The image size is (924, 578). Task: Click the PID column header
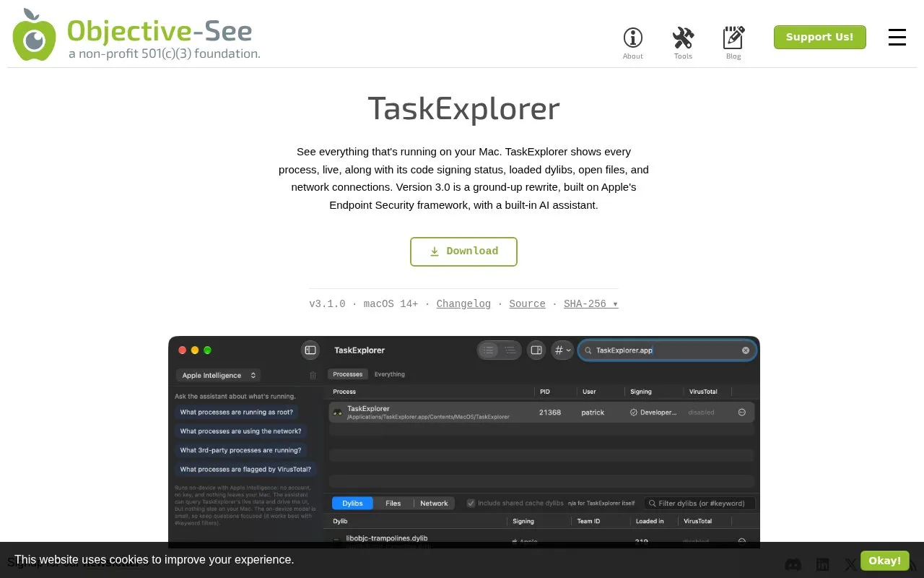[545, 392]
